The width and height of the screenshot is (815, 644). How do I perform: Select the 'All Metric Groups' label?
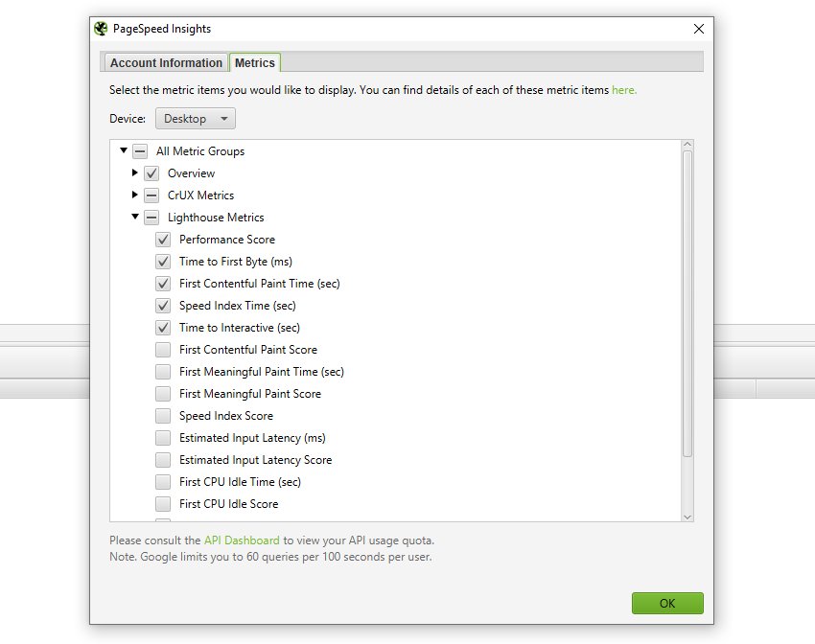tap(200, 151)
